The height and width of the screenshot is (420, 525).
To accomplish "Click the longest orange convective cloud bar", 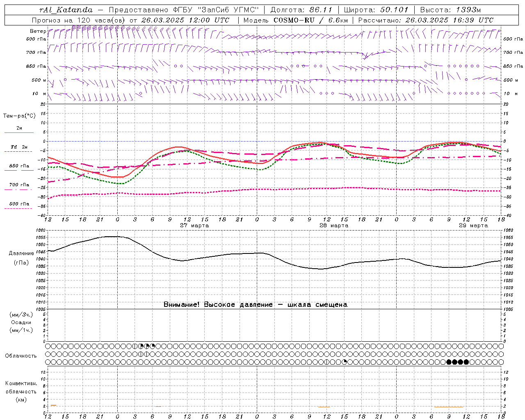I will pos(448,407).
